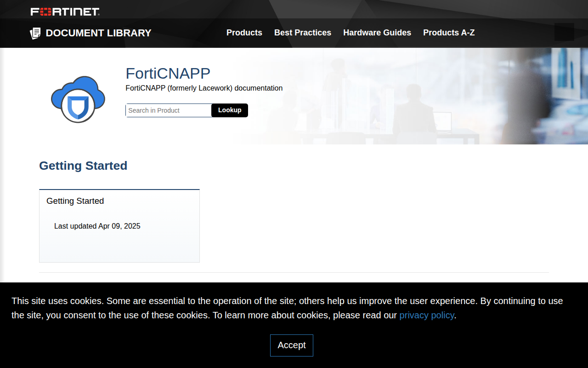Viewport: 588px width, 368px height.
Task: Click the Lookup button
Action: click(230, 110)
